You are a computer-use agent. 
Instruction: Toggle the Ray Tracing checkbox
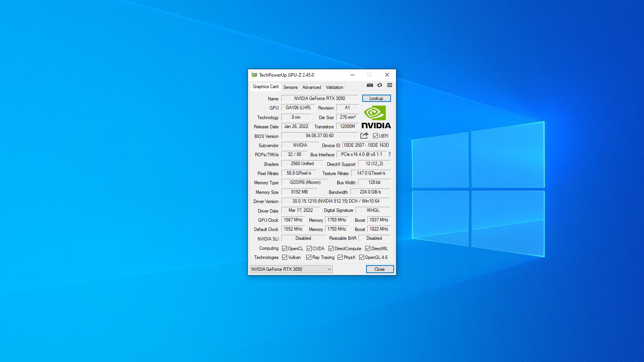[309, 257]
